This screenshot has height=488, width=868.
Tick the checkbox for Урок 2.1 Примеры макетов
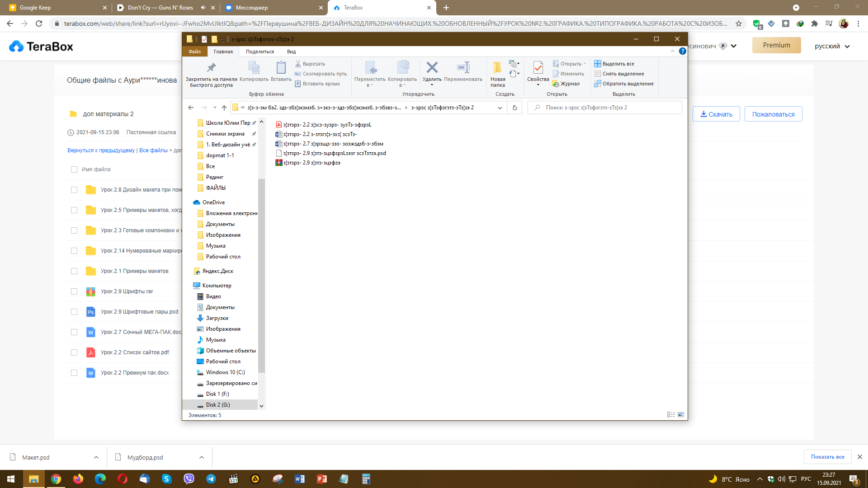coord(74,271)
